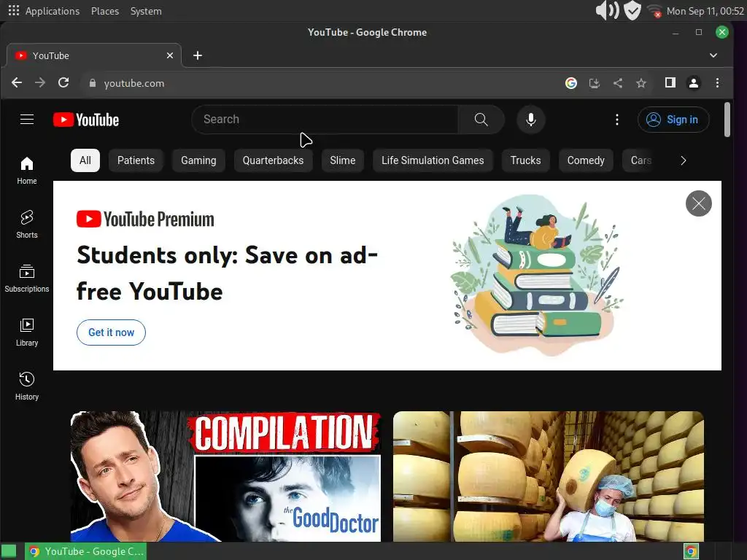
Task: Open the YouTube hamburger guide menu
Action: (27, 120)
